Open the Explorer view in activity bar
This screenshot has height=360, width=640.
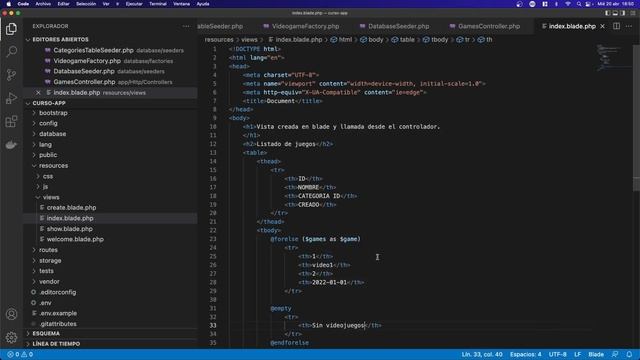(x=11, y=29)
